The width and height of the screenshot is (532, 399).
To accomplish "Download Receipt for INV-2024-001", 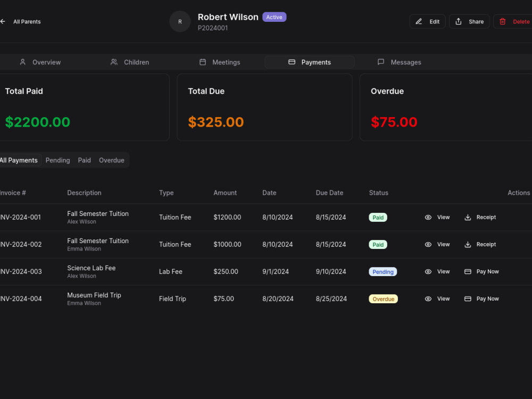I will [x=486, y=218].
